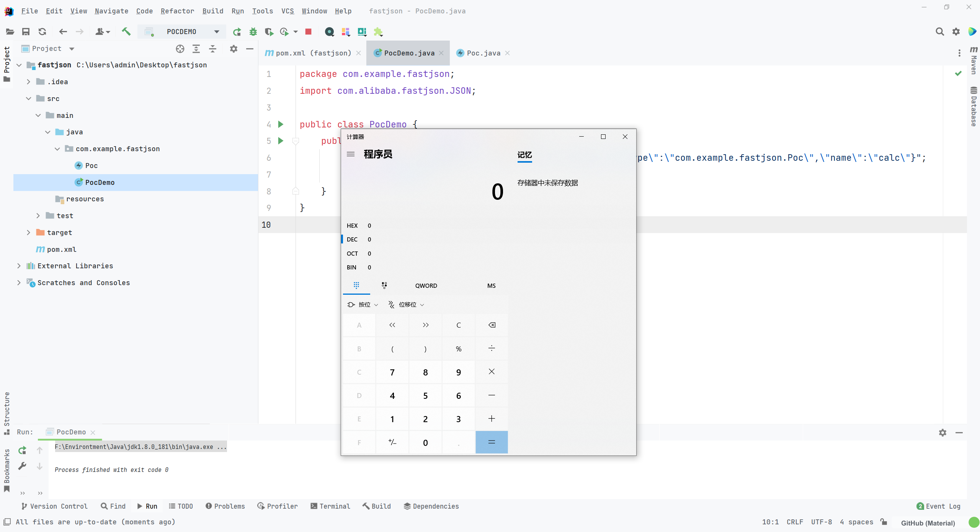This screenshot has width=980, height=532.
Task: Rerun PocDemo from the Run panel
Action: click(22, 450)
